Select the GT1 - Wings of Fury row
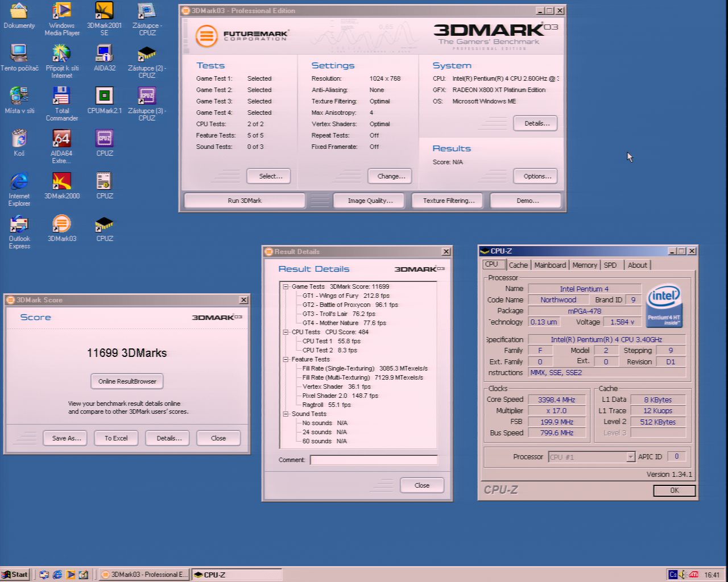 click(346, 296)
